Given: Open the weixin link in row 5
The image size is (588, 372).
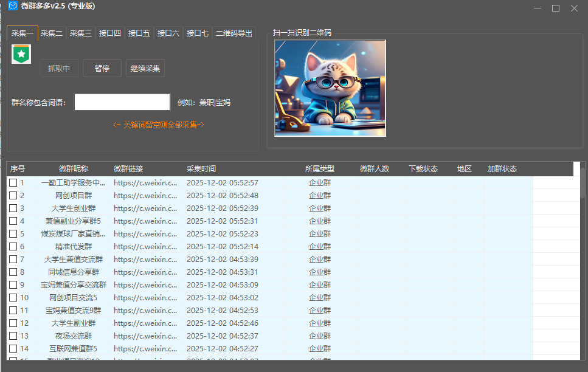Looking at the screenshot, I should [145, 234].
